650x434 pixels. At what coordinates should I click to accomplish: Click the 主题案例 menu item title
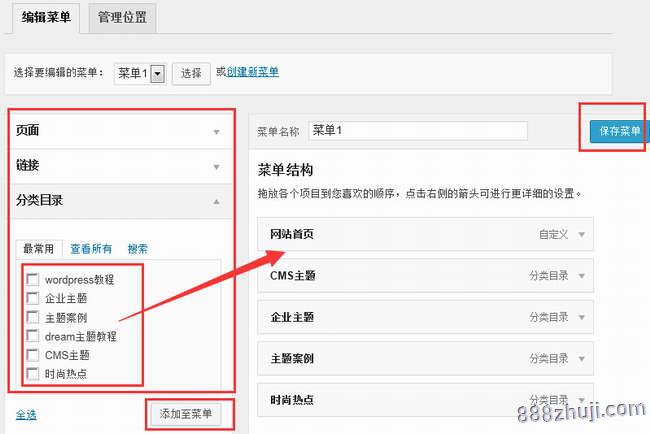[292, 359]
